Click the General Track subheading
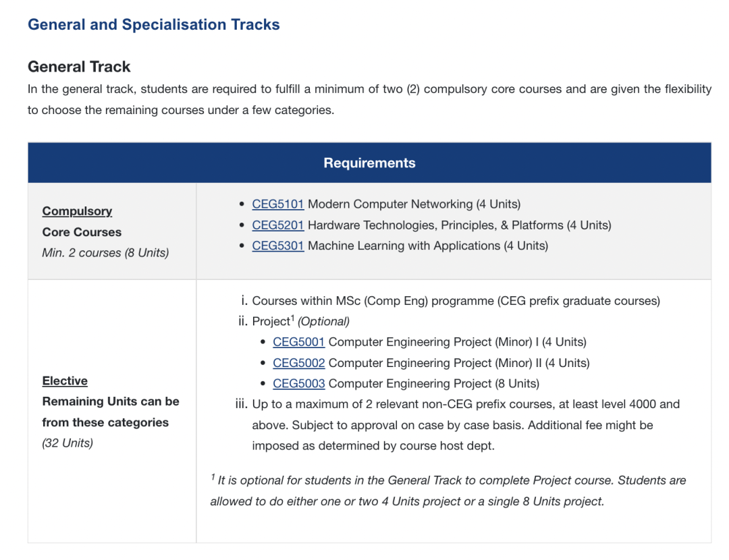Image resolution: width=729 pixels, height=560 pixels. 79,67
